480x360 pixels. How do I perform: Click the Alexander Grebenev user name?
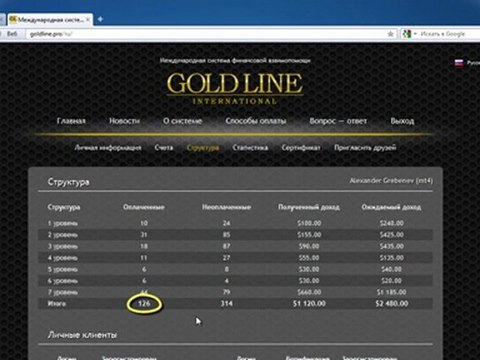(391, 181)
